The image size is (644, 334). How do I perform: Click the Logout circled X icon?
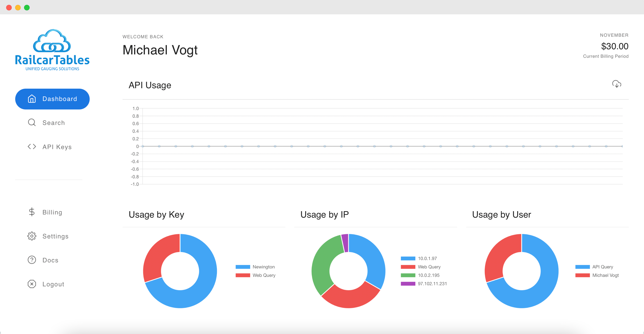[32, 284]
